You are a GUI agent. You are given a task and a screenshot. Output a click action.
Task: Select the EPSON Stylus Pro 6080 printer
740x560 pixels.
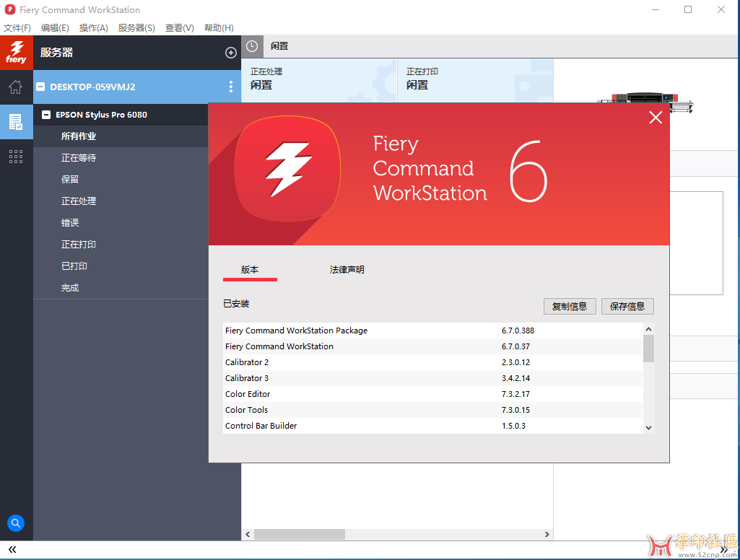tap(102, 115)
